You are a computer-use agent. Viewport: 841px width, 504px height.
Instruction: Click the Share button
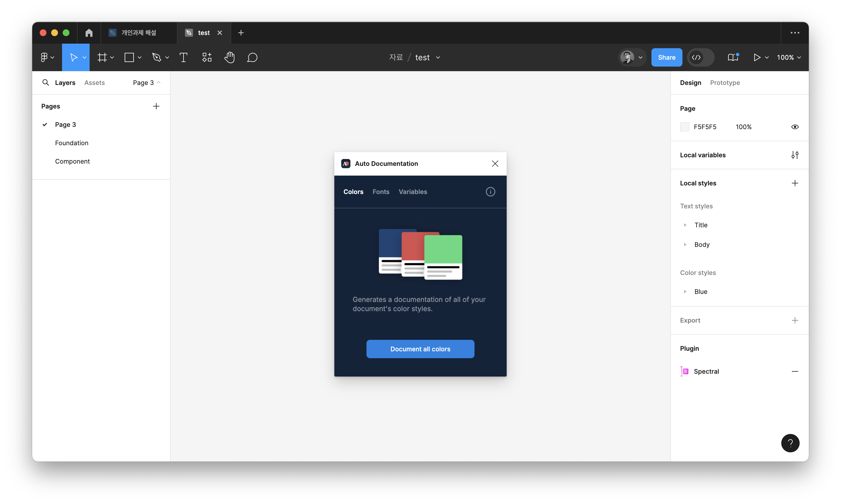[x=666, y=57]
